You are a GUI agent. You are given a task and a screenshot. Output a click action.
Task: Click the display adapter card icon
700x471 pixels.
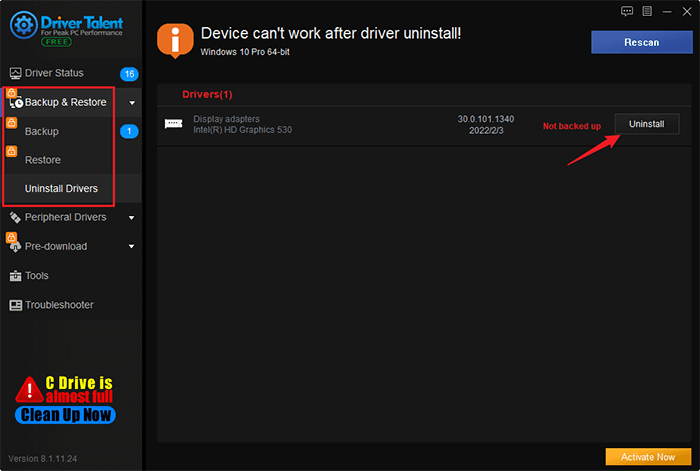(x=174, y=124)
